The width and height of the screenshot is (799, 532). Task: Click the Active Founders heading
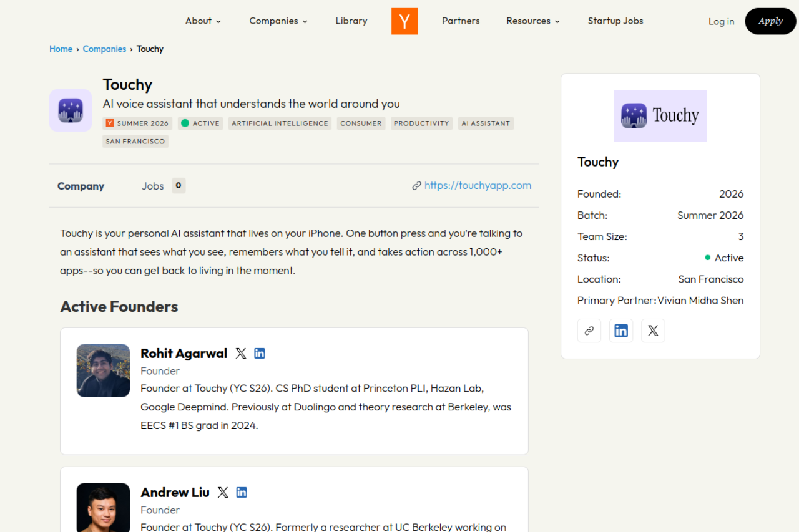[x=119, y=307]
